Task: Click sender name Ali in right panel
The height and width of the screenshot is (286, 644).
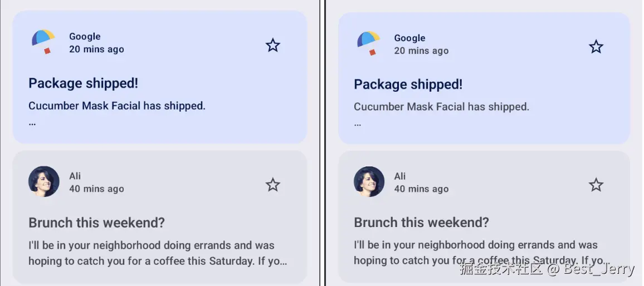Action: (x=400, y=176)
